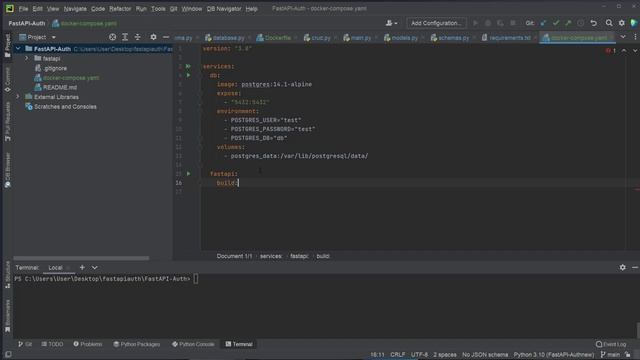This screenshot has width=640, height=360.
Task: Toggle Structure tool window stripe
Action: pos(7,275)
